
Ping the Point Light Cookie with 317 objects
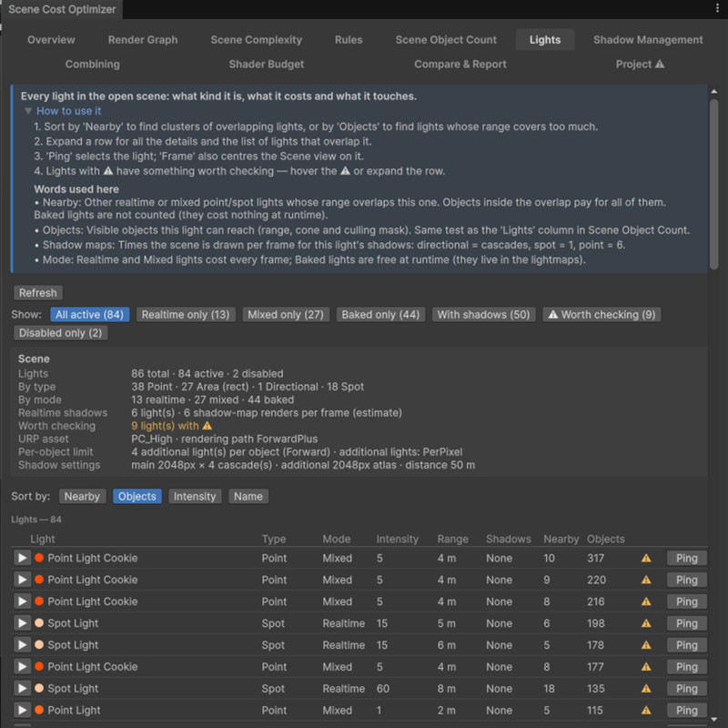(687, 558)
